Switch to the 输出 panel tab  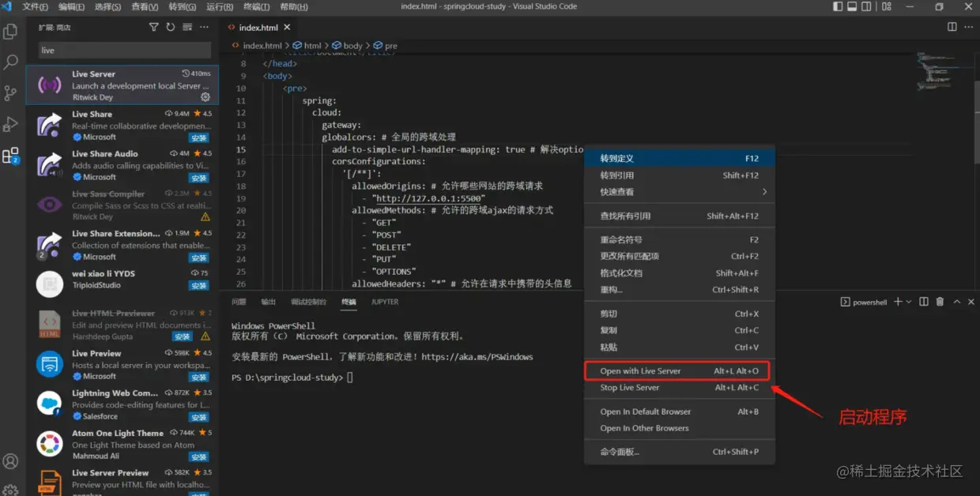pos(269,302)
